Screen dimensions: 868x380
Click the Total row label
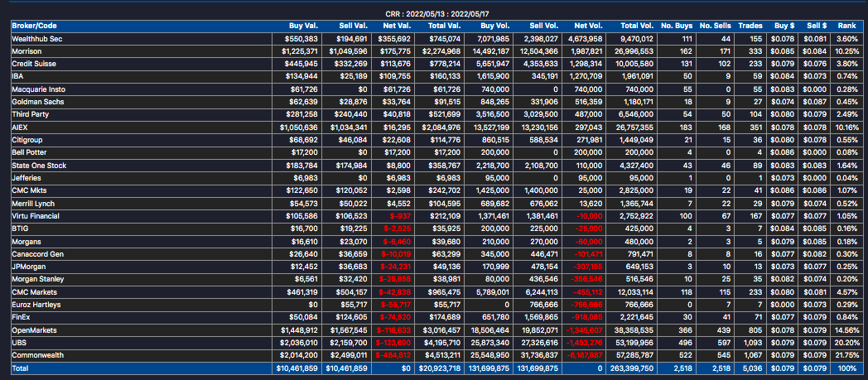click(x=20, y=368)
